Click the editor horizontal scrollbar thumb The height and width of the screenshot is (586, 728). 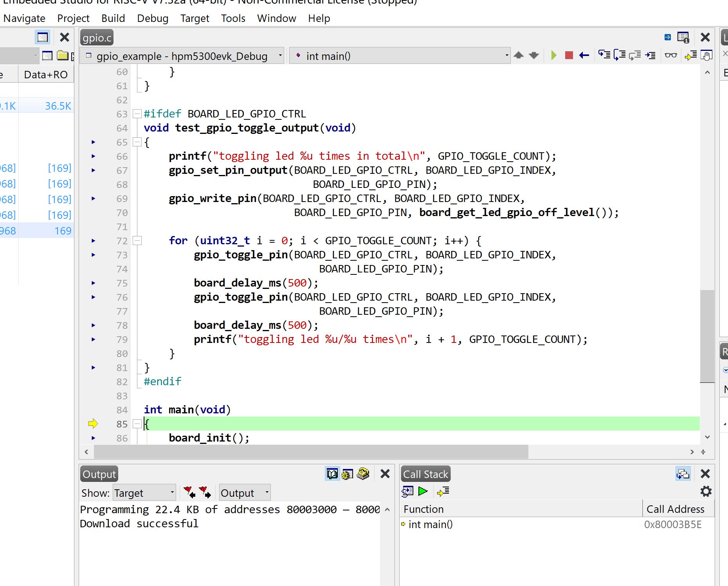[311, 452]
